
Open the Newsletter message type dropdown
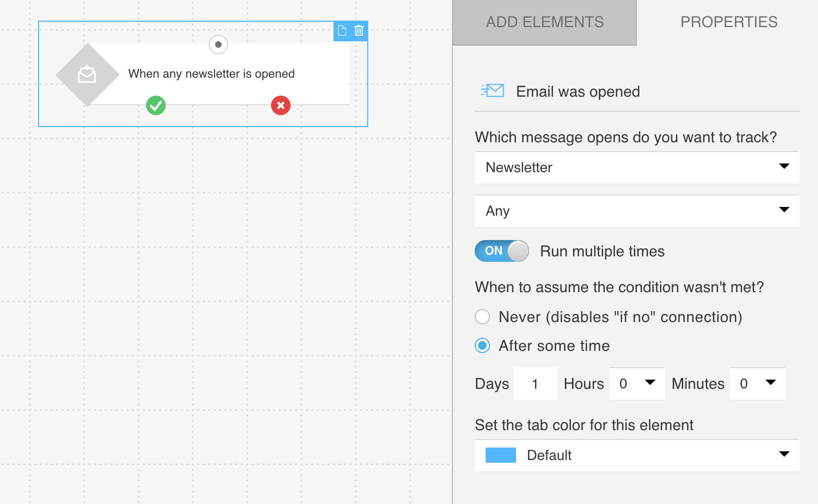tap(637, 167)
